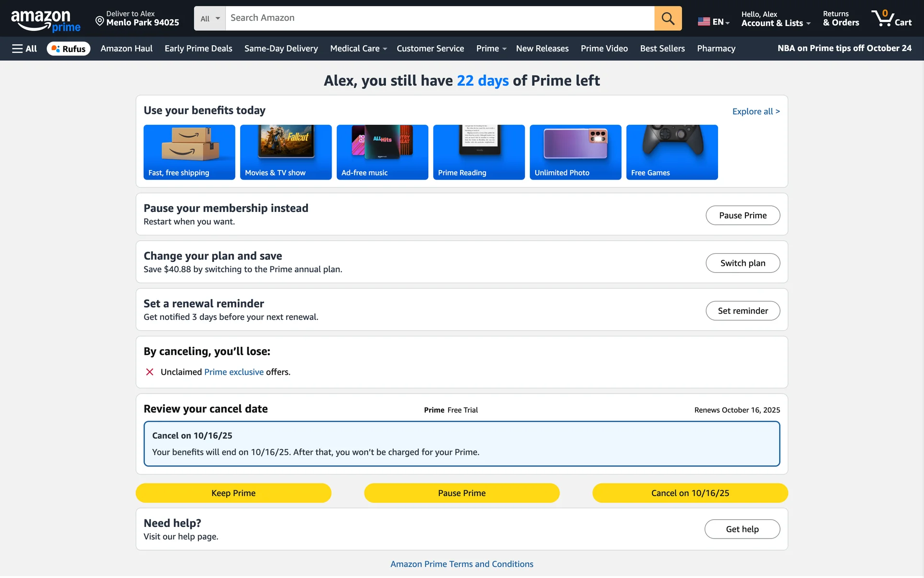Click the yellow Keep Prime button
Viewport: 924px width, 578px height.
click(x=233, y=493)
